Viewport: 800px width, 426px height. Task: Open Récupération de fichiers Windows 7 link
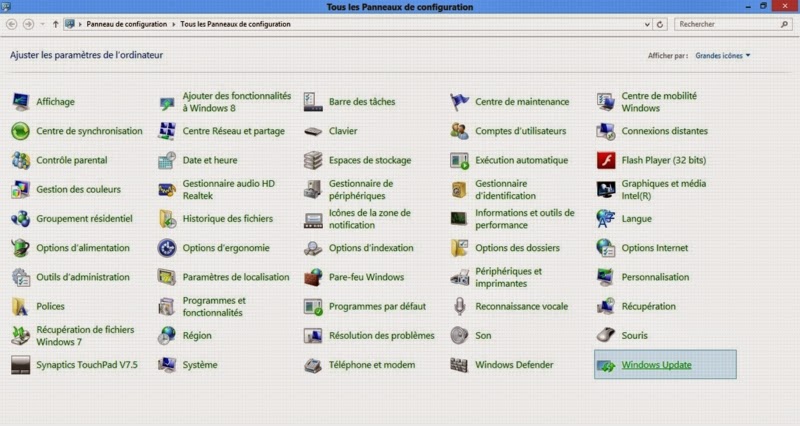pyautogui.click(x=85, y=336)
